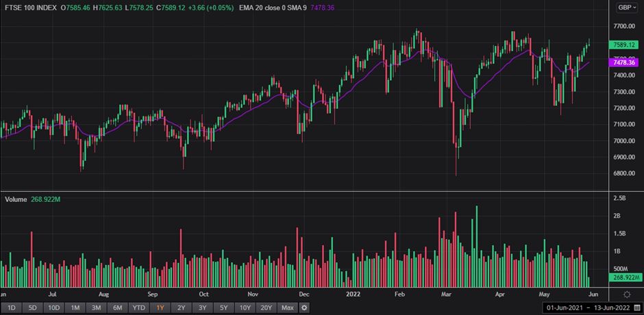Viewport: 644px width, 315px height.
Task: Click the 2022 label on time axis
Action: [x=354, y=294]
